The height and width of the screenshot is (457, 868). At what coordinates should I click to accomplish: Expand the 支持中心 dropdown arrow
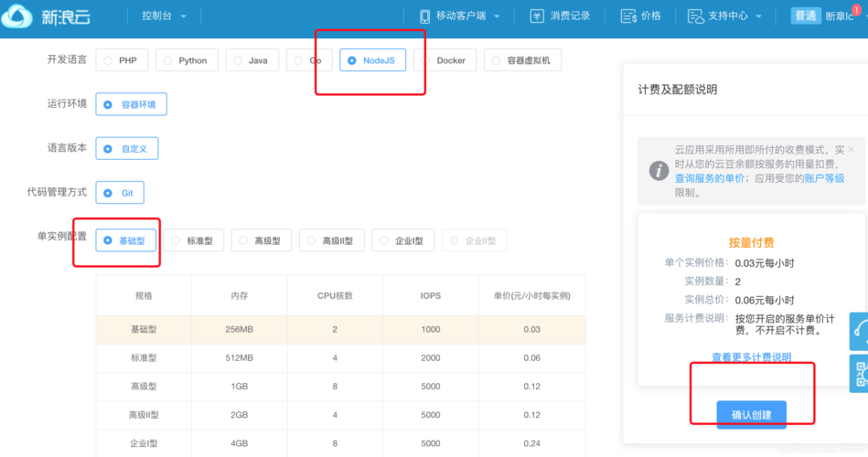tap(758, 16)
